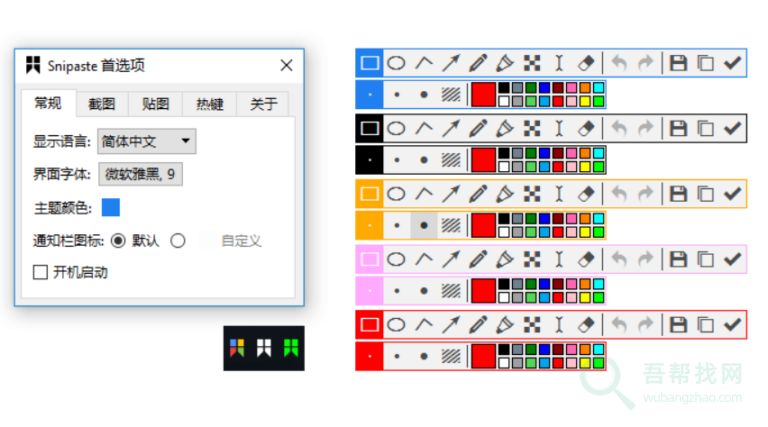This screenshot has width=768, height=427.
Task: Select the 自定义 tray icon radio button
Action: [178, 240]
